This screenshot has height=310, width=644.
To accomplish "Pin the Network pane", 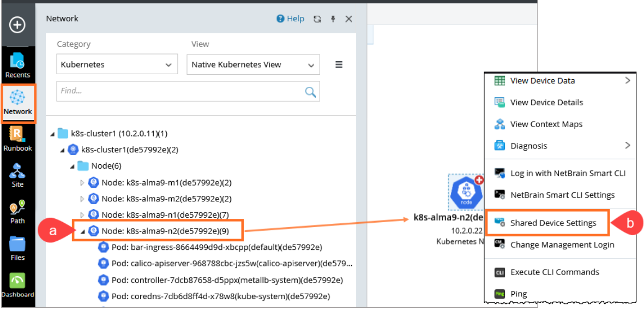I will [333, 19].
